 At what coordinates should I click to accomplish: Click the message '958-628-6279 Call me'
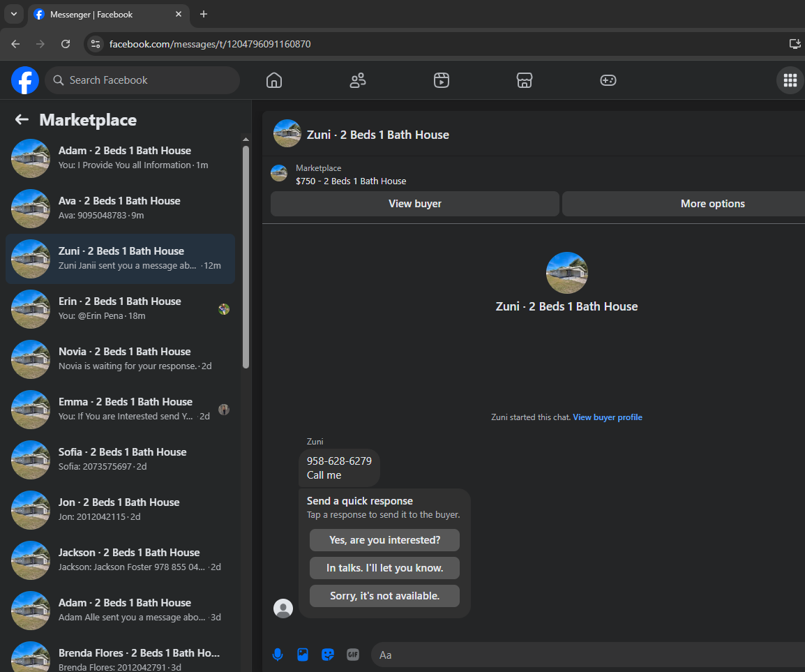pyautogui.click(x=339, y=468)
